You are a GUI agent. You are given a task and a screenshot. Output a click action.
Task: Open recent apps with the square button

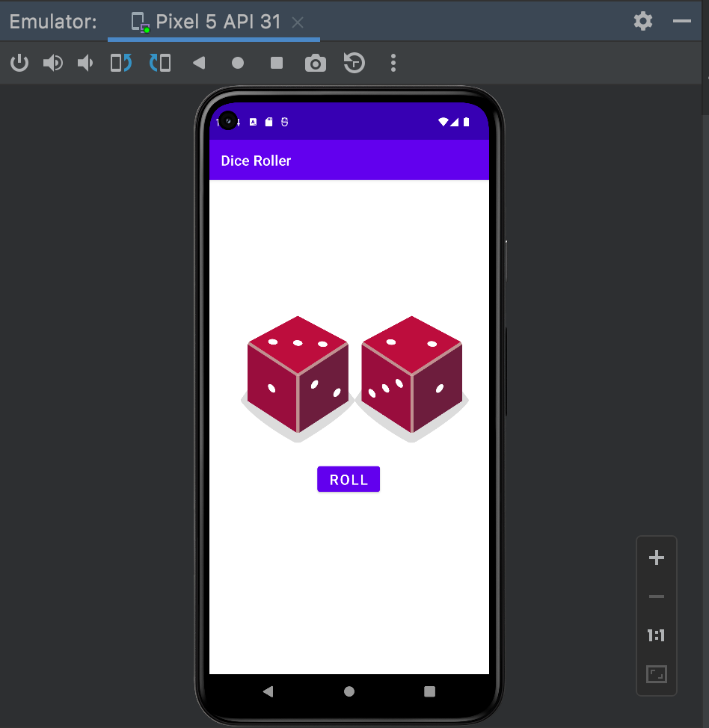pos(429,691)
